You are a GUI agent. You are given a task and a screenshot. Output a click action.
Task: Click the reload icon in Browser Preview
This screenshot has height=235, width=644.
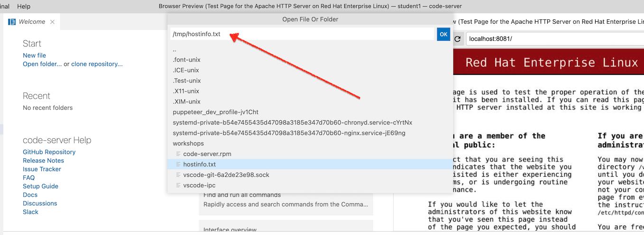458,39
